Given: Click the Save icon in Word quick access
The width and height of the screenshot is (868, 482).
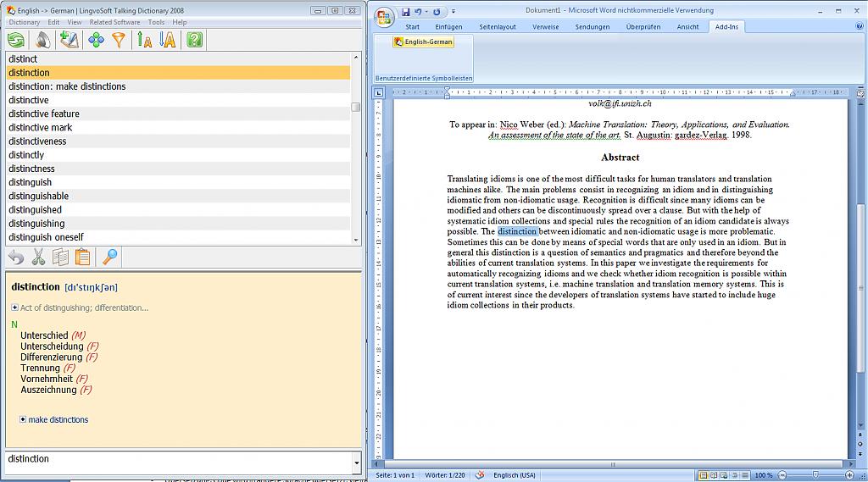Looking at the screenshot, I should (406, 12).
